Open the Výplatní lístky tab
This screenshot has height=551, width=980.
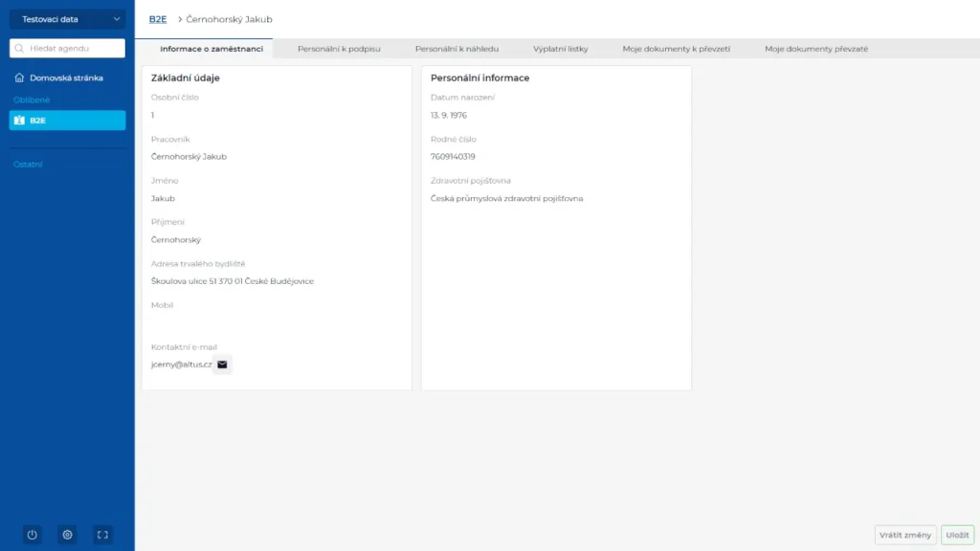pyautogui.click(x=560, y=49)
